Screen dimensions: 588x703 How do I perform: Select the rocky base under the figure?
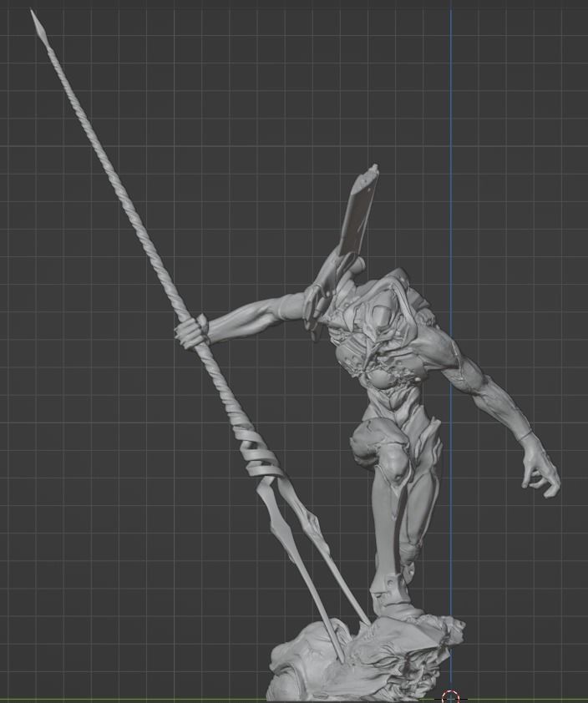[366, 660]
